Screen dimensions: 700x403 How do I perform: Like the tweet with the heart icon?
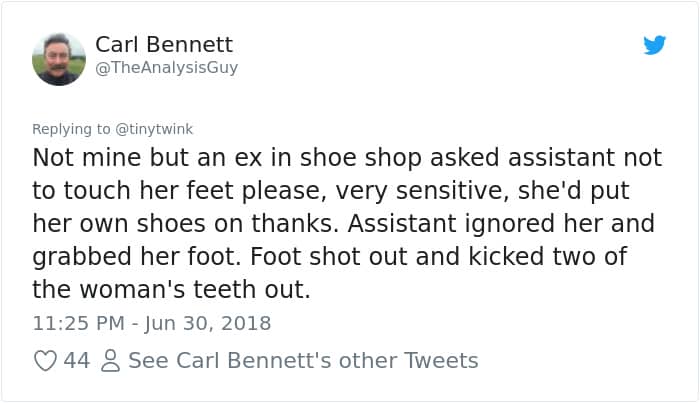[x=45, y=360]
